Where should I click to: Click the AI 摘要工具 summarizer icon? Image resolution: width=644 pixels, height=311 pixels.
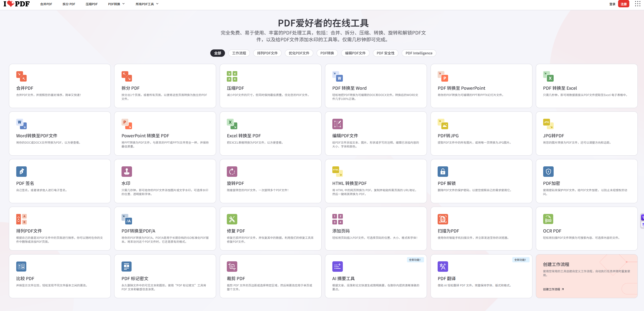(x=338, y=267)
